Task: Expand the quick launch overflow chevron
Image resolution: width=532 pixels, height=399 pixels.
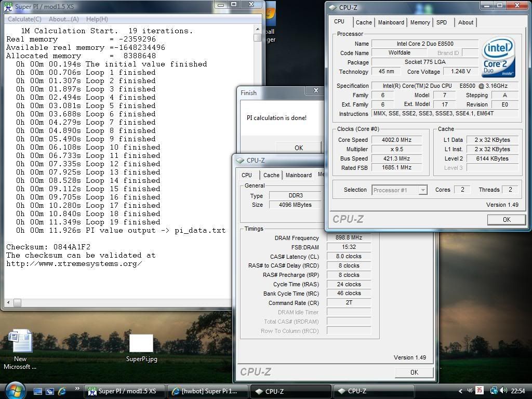Action: click(x=77, y=389)
